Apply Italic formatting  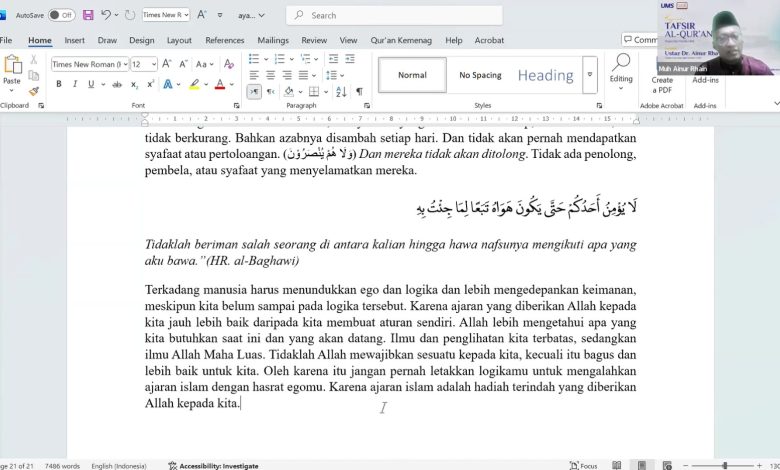pyautogui.click(x=75, y=84)
